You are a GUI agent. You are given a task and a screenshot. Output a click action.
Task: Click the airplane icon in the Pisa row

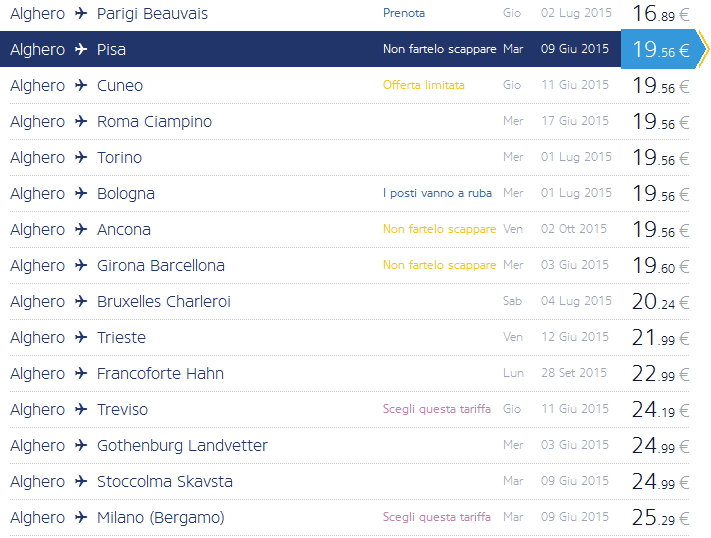(81, 49)
